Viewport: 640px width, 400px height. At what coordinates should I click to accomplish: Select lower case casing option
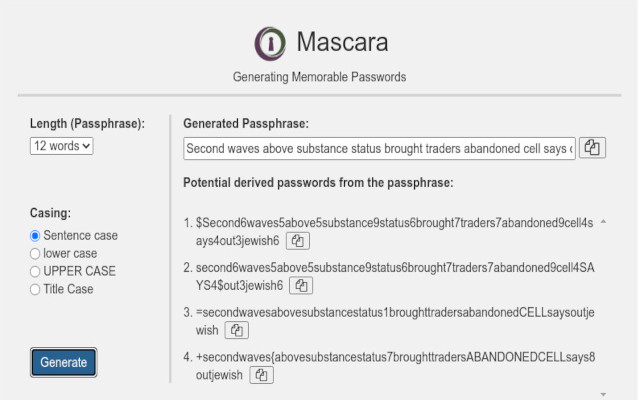[36, 254]
